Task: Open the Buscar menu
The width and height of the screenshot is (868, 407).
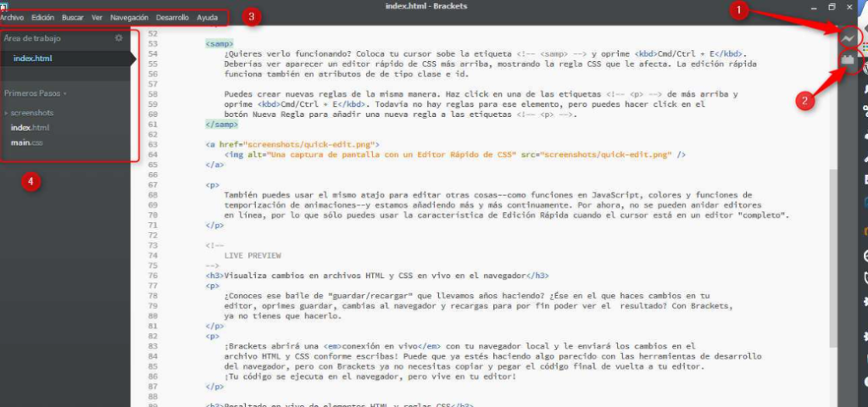Action: (73, 18)
